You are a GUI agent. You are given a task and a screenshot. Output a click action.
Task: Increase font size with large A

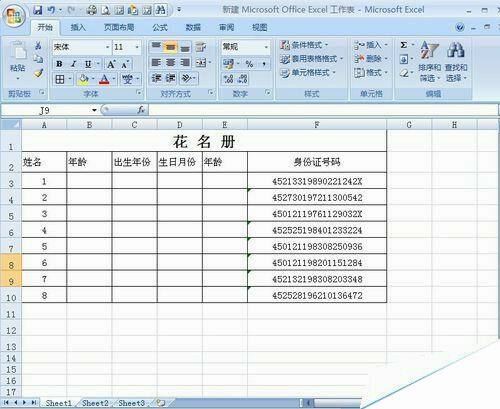tap(111, 64)
